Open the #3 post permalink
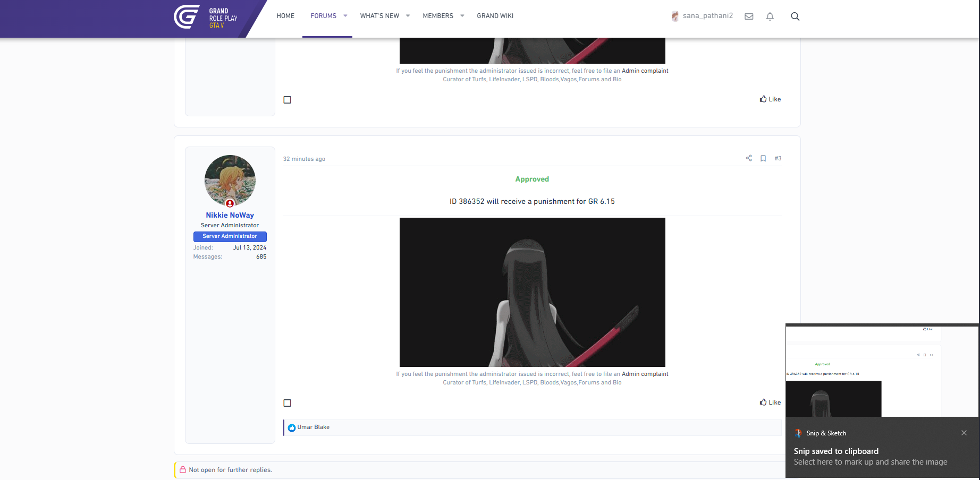Image resolution: width=980 pixels, height=480 pixels. point(778,158)
